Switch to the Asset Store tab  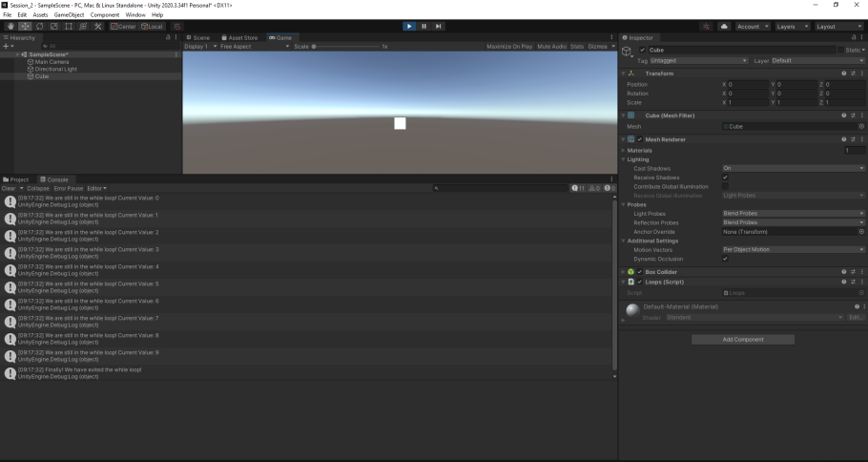pos(239,37)
